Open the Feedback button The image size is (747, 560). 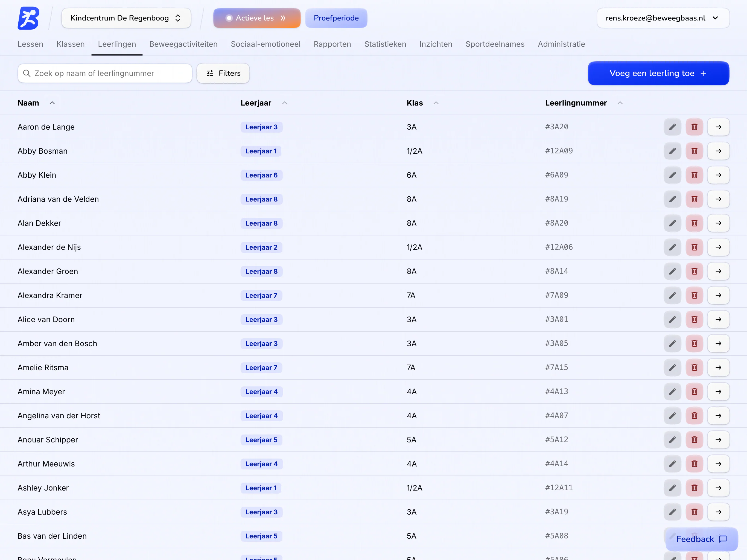click(x=701, y=539)
